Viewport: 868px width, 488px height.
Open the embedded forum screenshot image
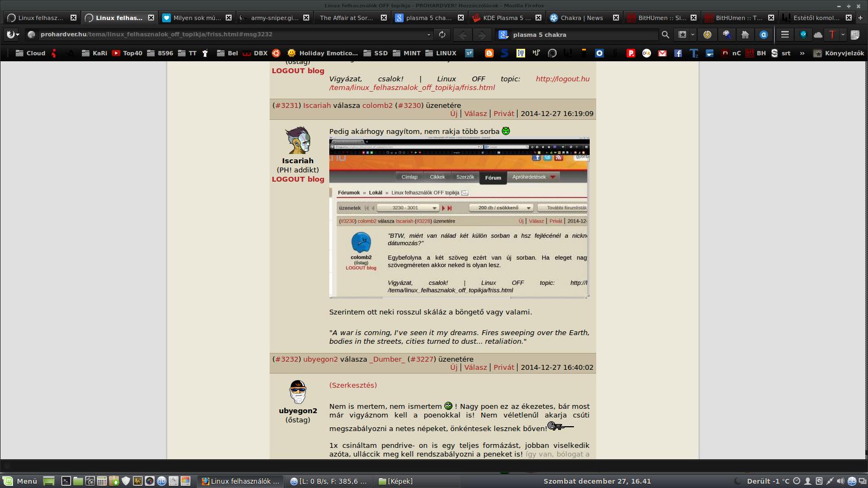click(x=459, y=219)
